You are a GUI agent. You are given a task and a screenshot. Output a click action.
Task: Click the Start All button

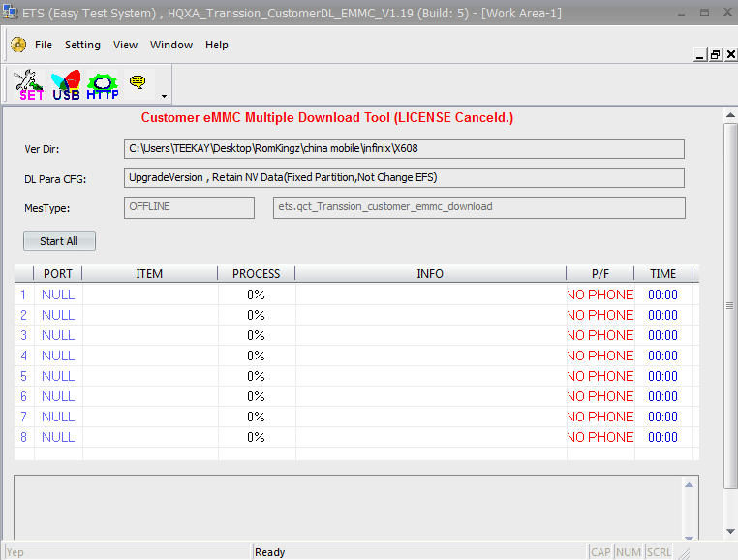click(x=59, y=240)
